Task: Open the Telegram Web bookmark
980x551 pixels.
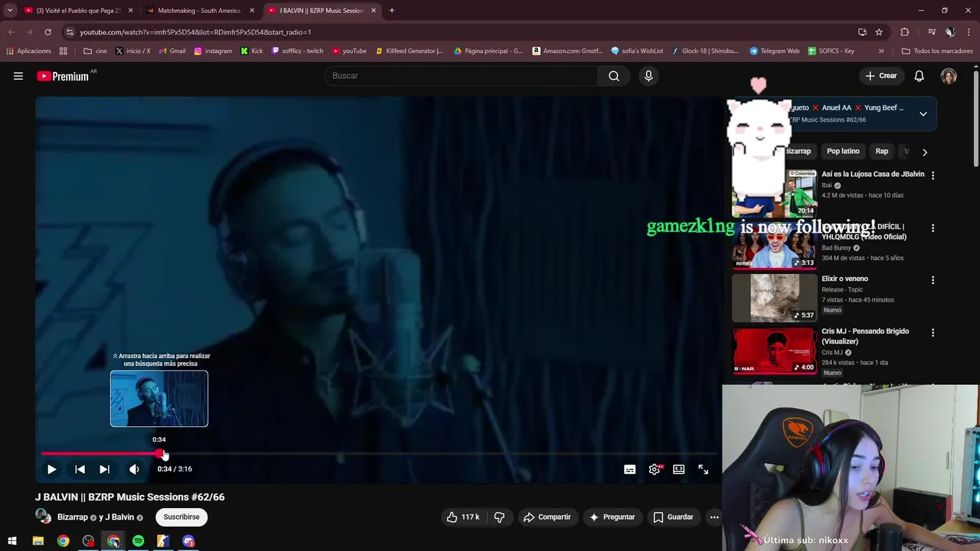Action: [x=774, y=51]
